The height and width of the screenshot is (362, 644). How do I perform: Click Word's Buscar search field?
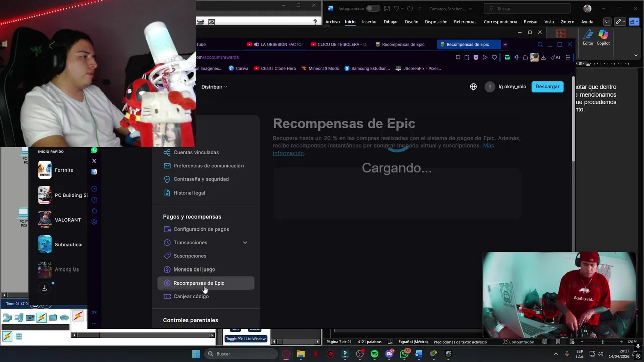point(527,9)
